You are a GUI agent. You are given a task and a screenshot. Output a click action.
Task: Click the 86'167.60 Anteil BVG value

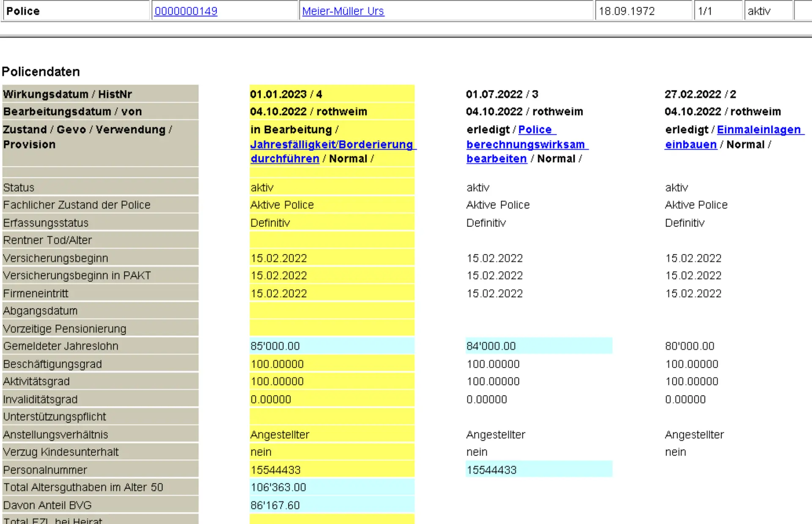click(275, 505)
